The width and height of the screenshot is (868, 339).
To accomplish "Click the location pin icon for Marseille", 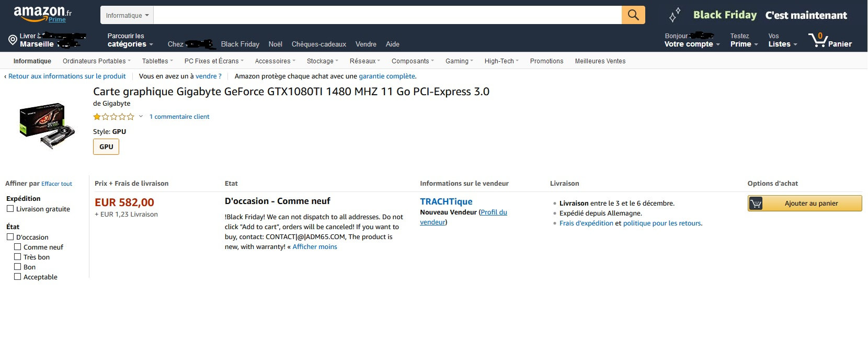I will tap(13, 40).
